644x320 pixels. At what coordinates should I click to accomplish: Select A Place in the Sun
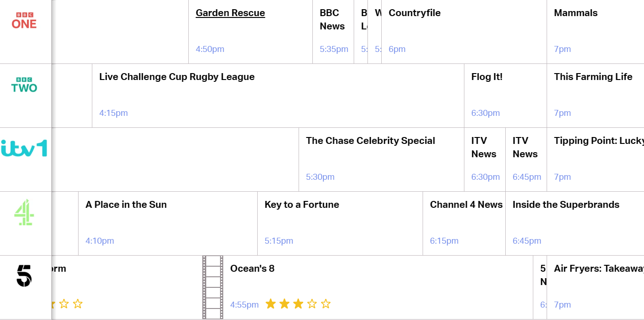(126, 205)
